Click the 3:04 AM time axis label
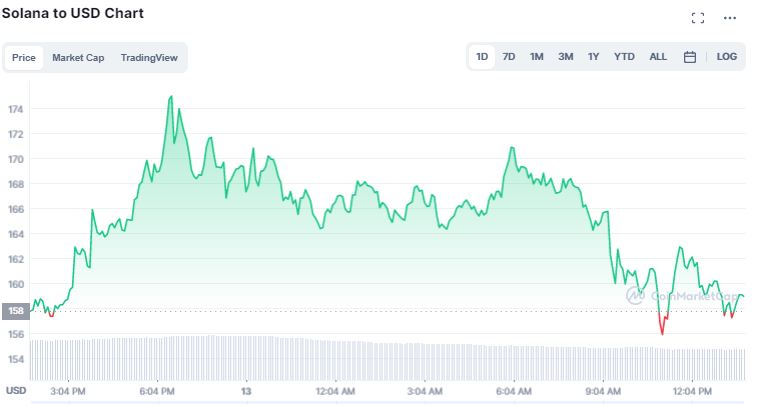This screenshot has width=761, height=404. coord(425,391)
